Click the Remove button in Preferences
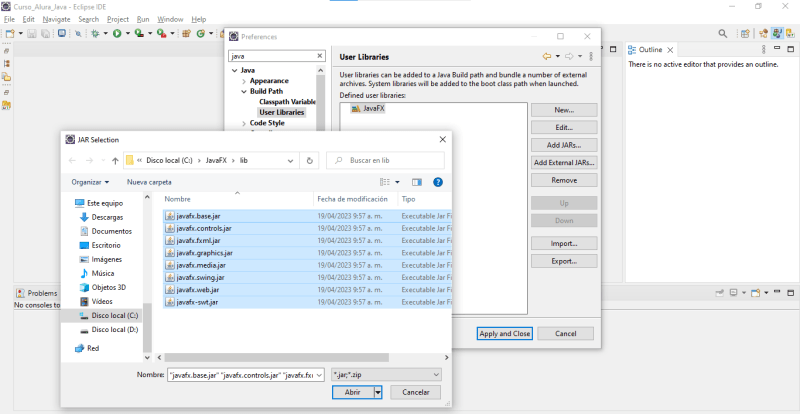800x414 pixels. pyautogui.click(x=564, y=180)
